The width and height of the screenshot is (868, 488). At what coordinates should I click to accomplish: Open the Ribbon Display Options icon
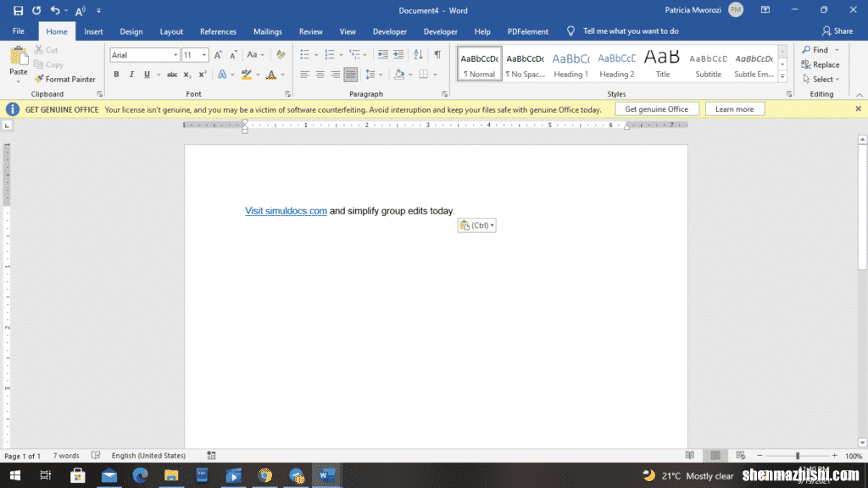click(x=765, y=10)
